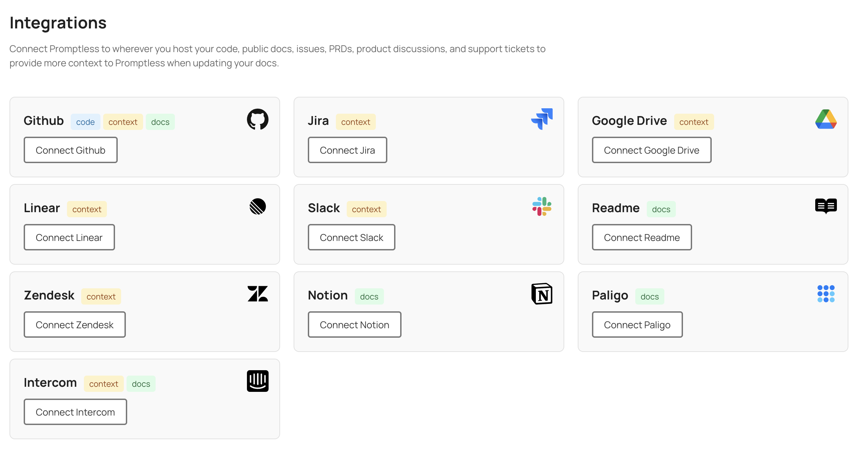Connect the Github integration
Viewport: 868px width, 469px height.
[70, 150]
